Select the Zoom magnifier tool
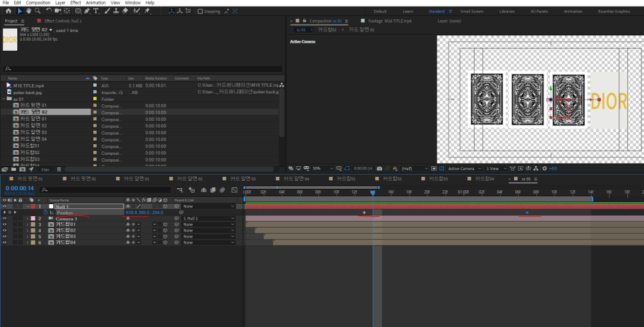 coord(37,11)
